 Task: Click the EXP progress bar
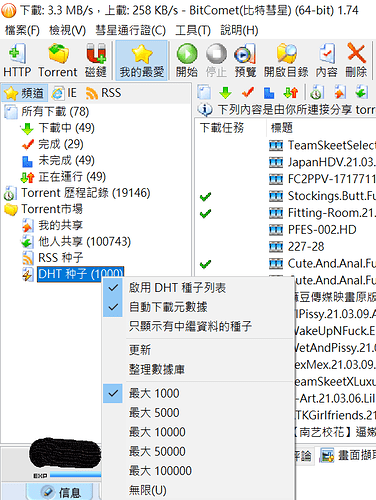point(75,475)
